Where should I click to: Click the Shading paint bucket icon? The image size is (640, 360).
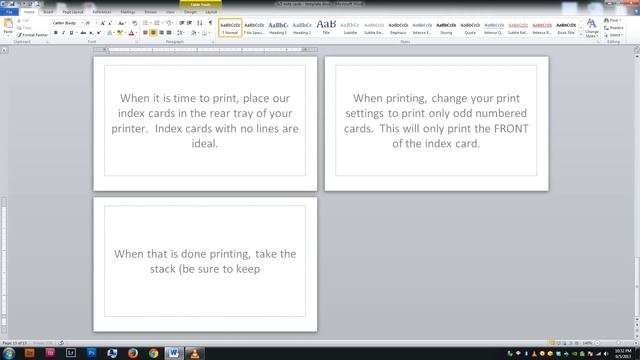(x=193, y=33)
